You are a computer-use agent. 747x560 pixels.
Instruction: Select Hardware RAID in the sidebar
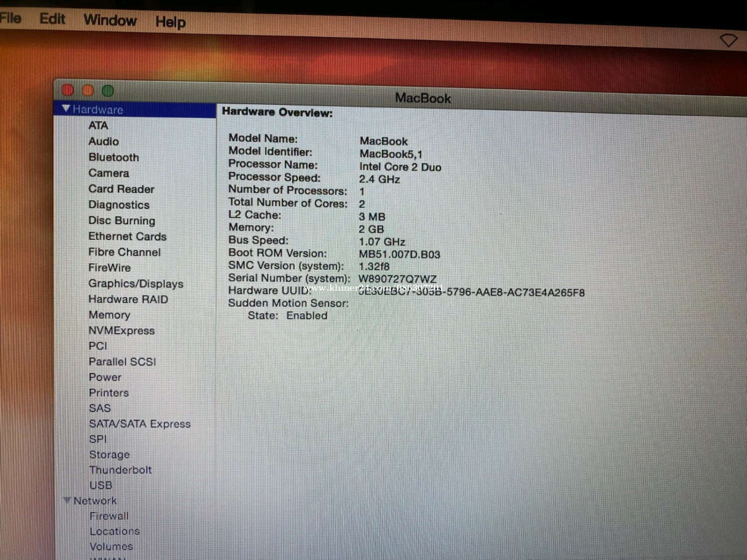(128, 299)
